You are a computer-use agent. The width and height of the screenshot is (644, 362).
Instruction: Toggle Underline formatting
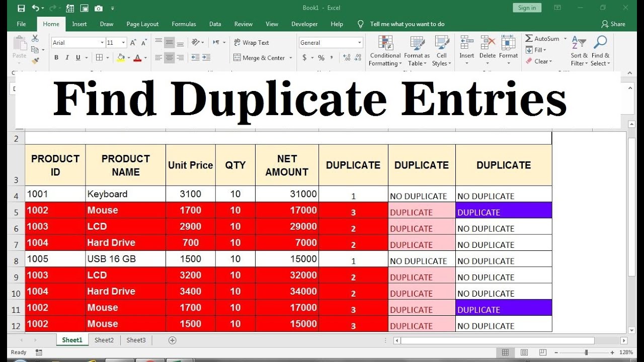coord(78,58)
